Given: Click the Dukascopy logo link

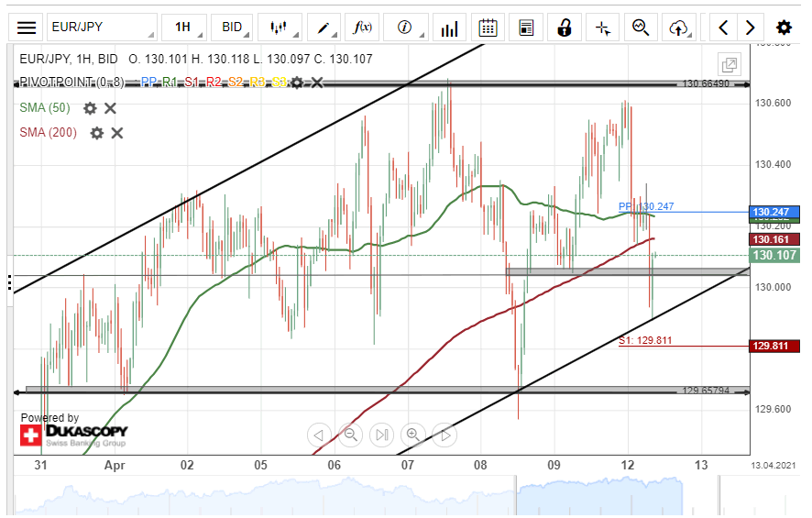Looking at the screenshot, I should click(73, 434).
